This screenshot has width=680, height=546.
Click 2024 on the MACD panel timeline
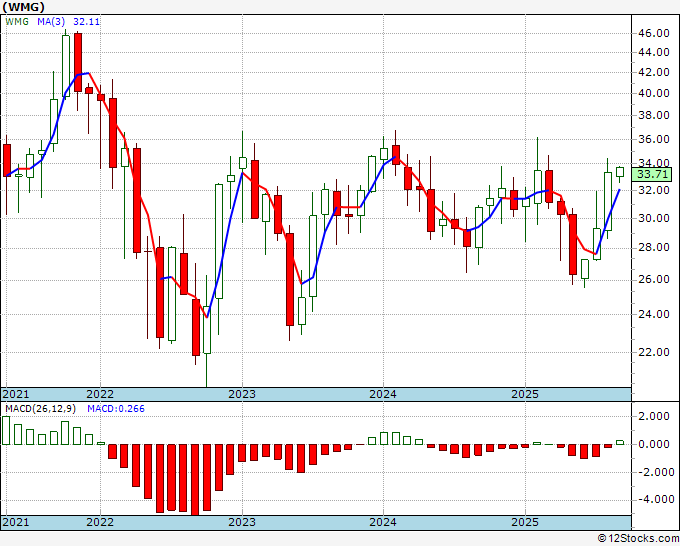[383, 522]
